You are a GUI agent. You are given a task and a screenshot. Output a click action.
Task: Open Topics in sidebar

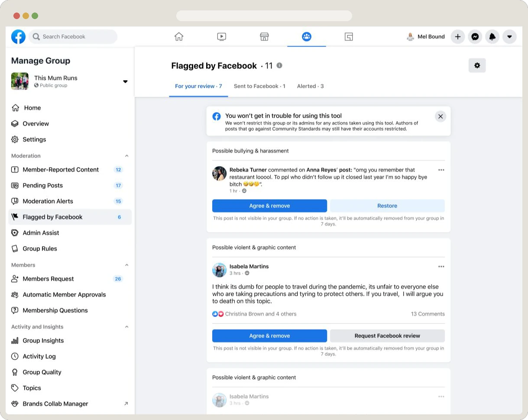pyautogui.click(x=70, y=388)
